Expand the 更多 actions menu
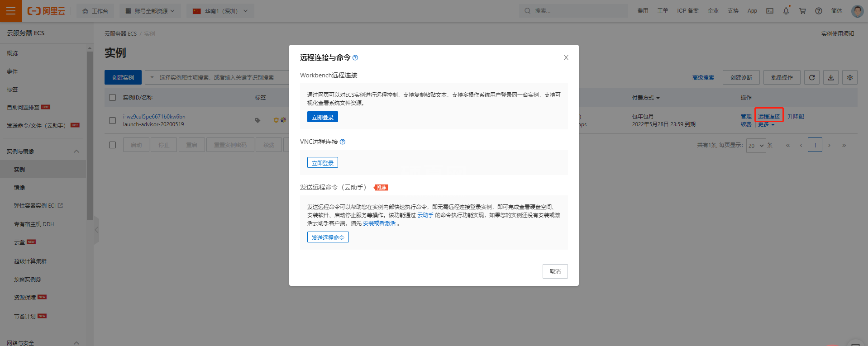Screen dimensions: 868x346 pyautogui.click(x=767, y=124)
